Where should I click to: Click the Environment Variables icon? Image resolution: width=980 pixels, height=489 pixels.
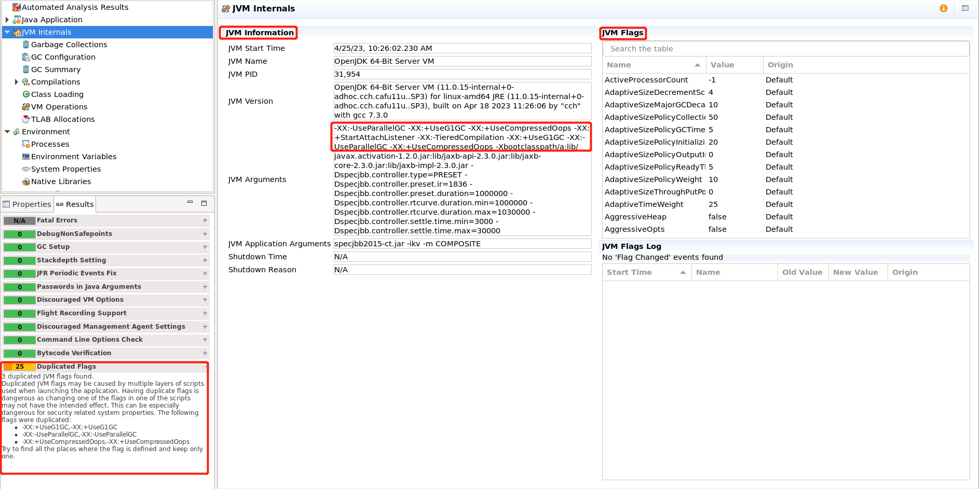tap(26, 157)
